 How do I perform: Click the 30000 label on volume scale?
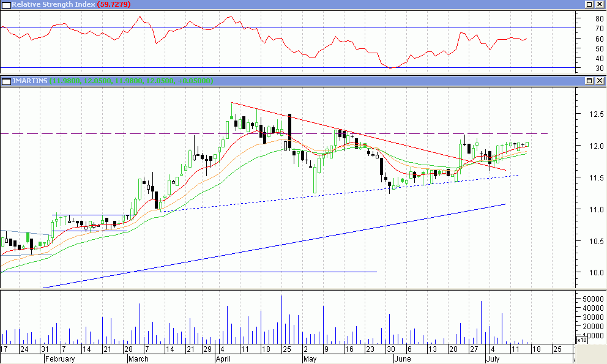click(593, 317)
